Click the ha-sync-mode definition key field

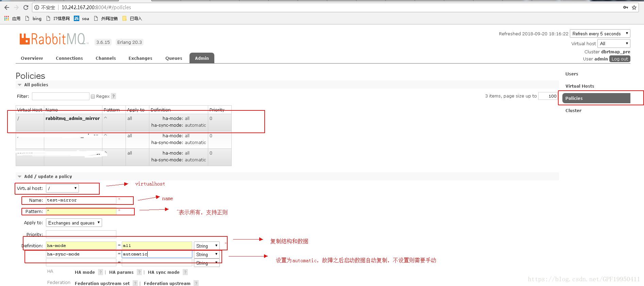point(81,254)
